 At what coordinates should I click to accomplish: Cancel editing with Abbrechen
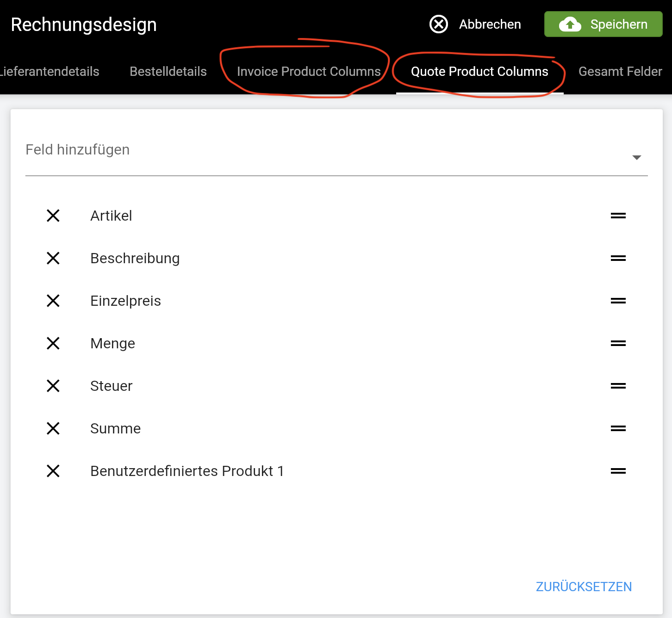click(475, 24)
